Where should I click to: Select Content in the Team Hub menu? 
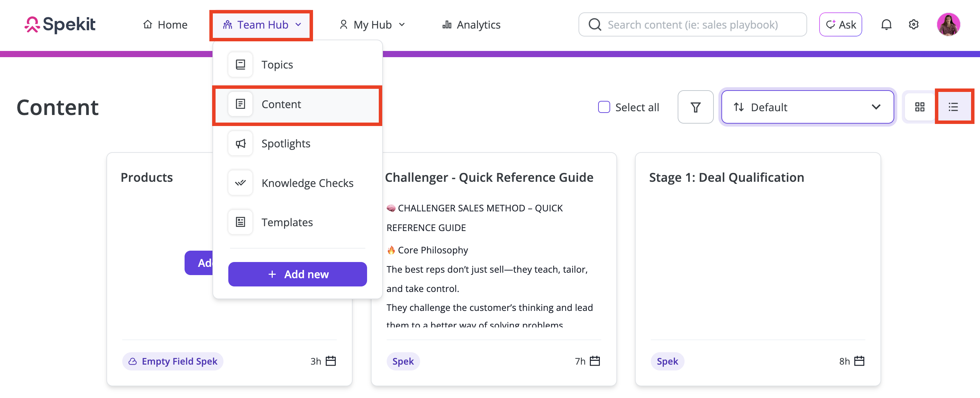coord(298,104)
